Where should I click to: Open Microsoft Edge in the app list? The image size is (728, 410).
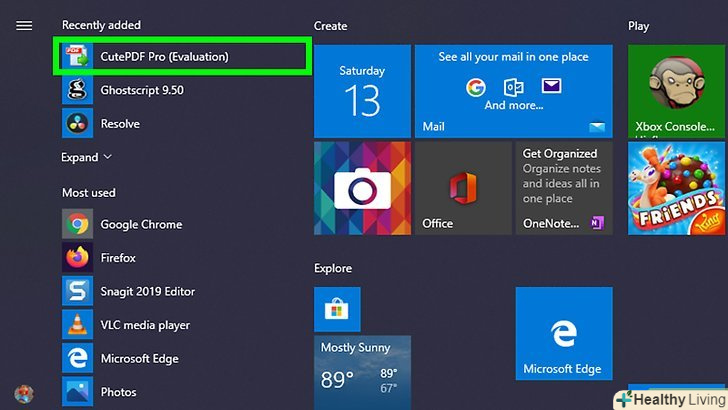[140, 358]
